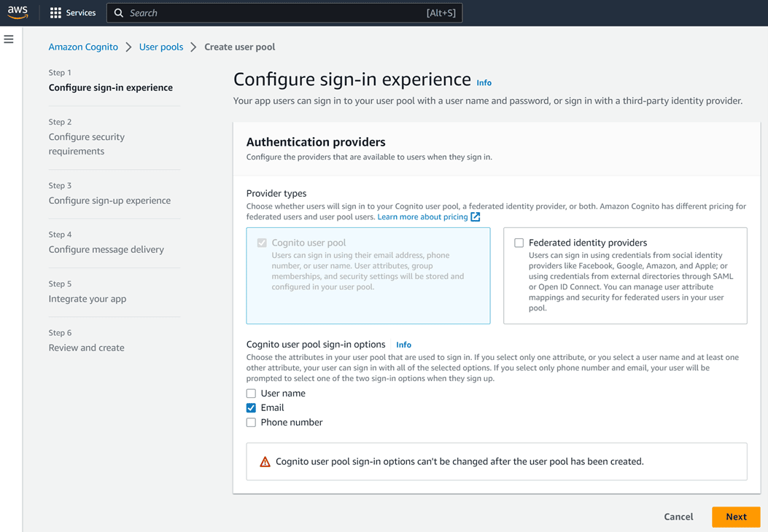Click the Next button
The image size is (768, 532).
(735, 517)
